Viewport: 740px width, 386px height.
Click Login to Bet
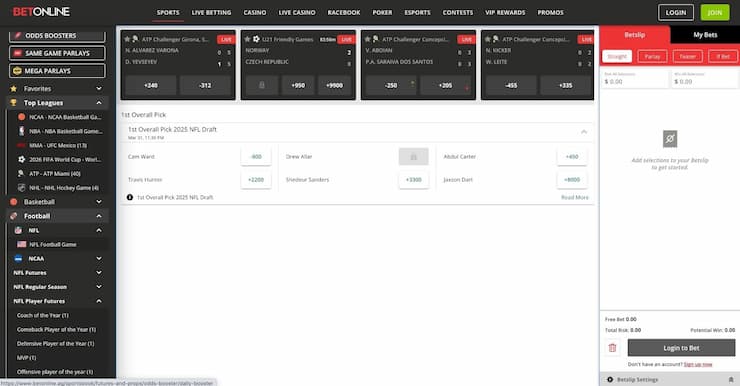(x=681, y=348)
